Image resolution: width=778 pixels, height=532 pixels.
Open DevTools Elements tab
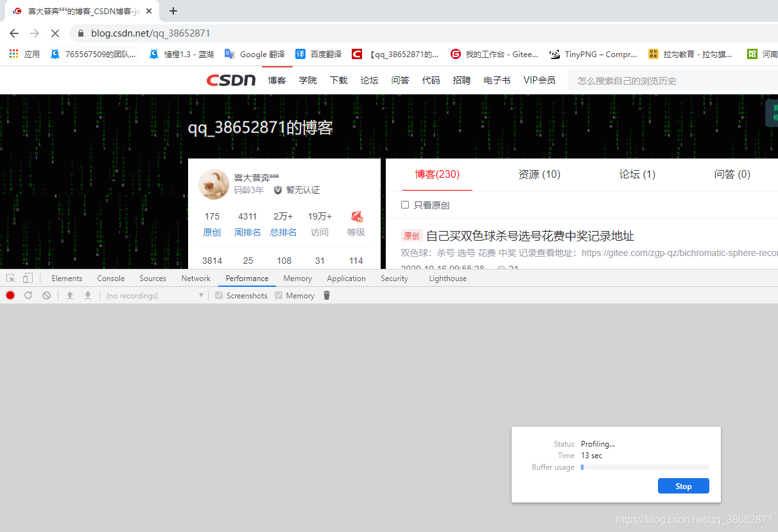tap(67, 279)
